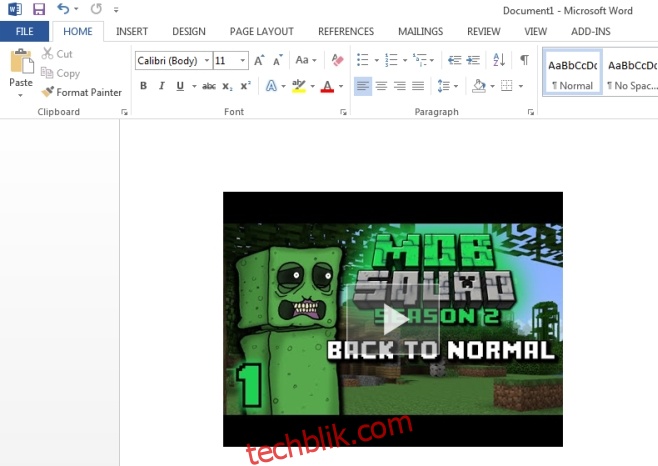Grow the font size
658x466 pixels.
pos(259,60)
